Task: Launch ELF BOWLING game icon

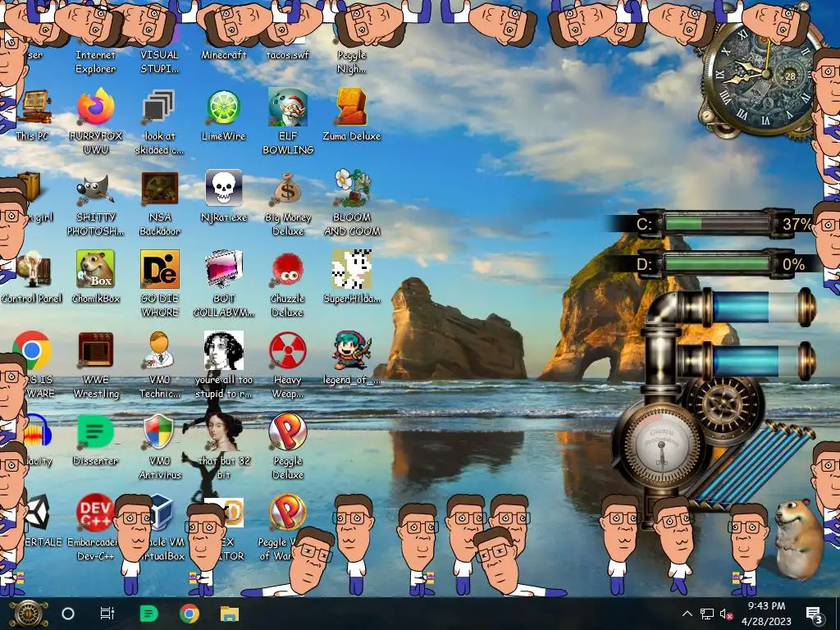Action: 288,107
